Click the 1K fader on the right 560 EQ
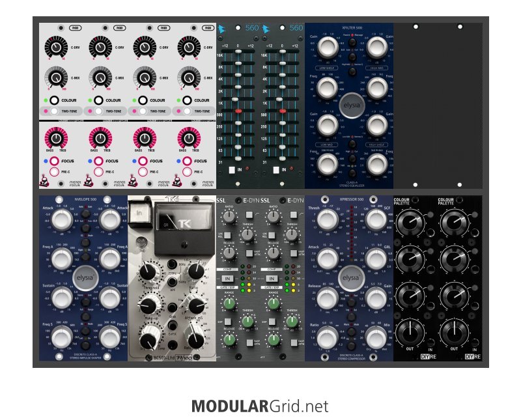Image resolution: width=521 pixels, height=420 pixels. coord(280,99)
